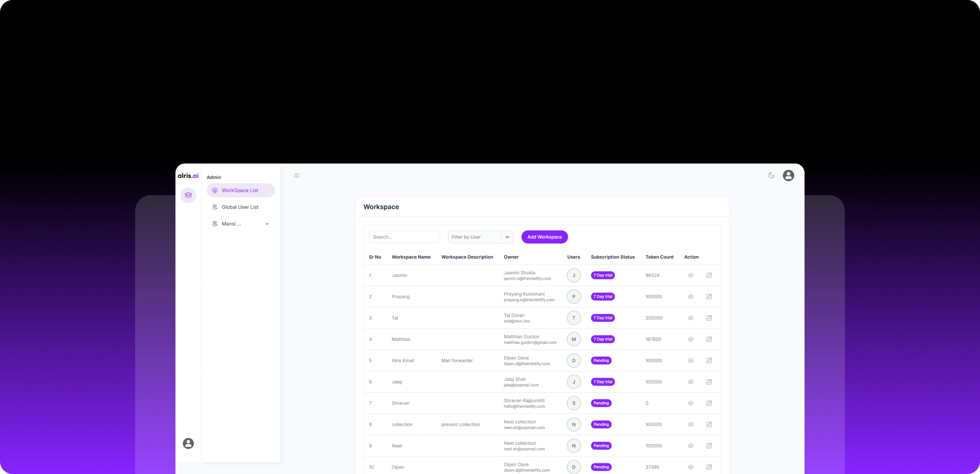This screenshot has width=980, height=474.
Task: Select WorkSpace List in sidebar
Action: [240, 190]
